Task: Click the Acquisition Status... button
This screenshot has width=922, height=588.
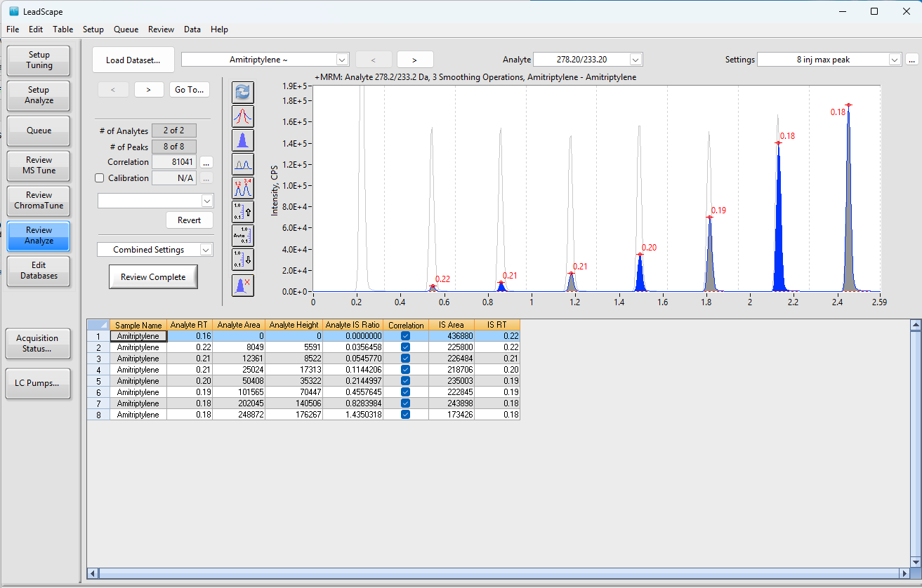Action: pos(38,344)
